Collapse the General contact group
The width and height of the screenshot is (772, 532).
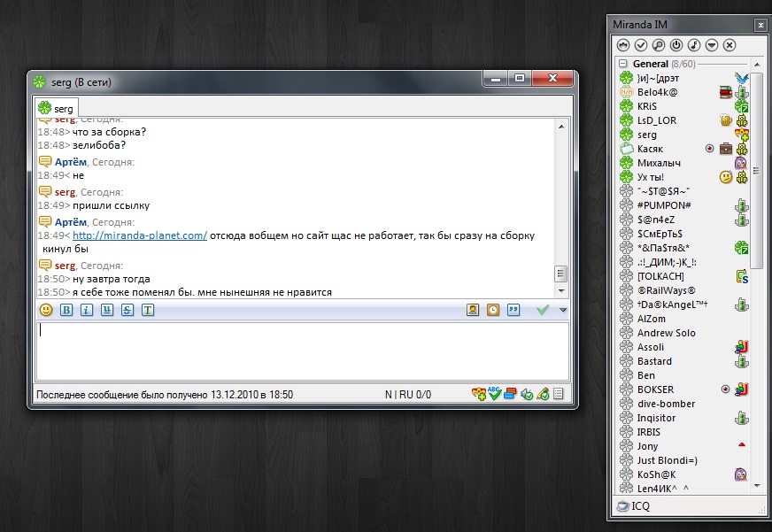pyautogui.click(x=622, y=64)
